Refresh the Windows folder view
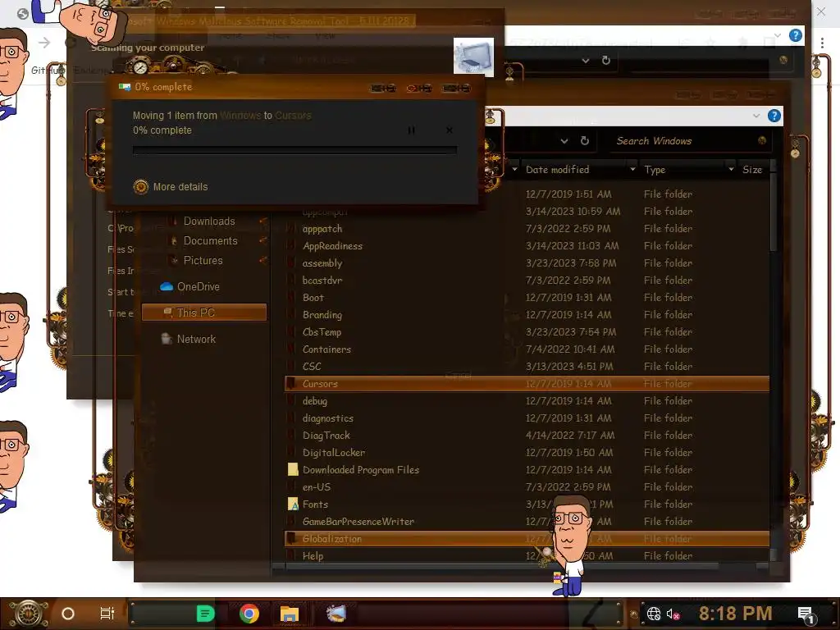This screenshot has height=630, width=840. pos(584,140)
